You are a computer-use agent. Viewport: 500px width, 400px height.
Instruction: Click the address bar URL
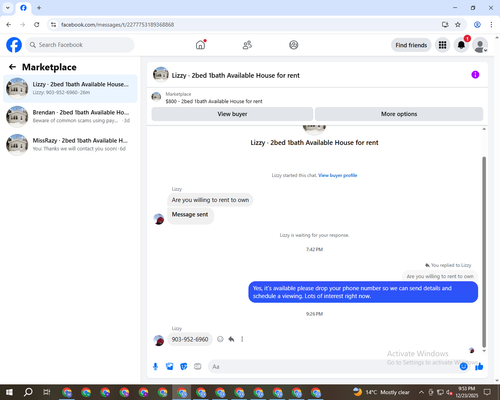click(x=117, y=25)
